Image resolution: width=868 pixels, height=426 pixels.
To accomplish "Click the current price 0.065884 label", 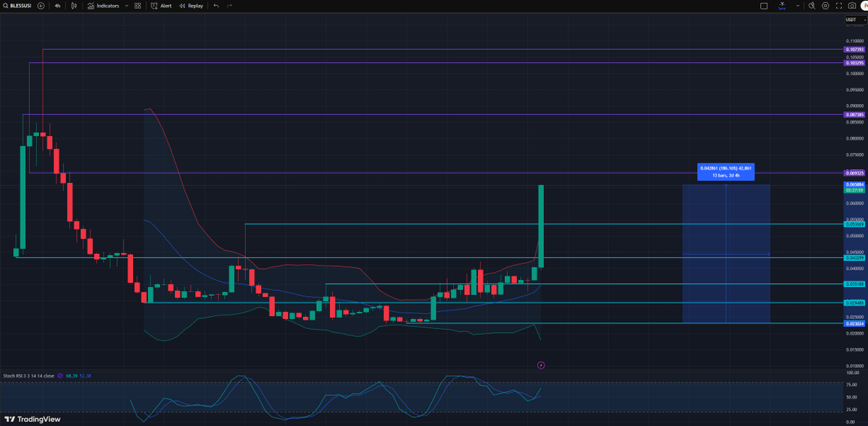I will point(854,184).
